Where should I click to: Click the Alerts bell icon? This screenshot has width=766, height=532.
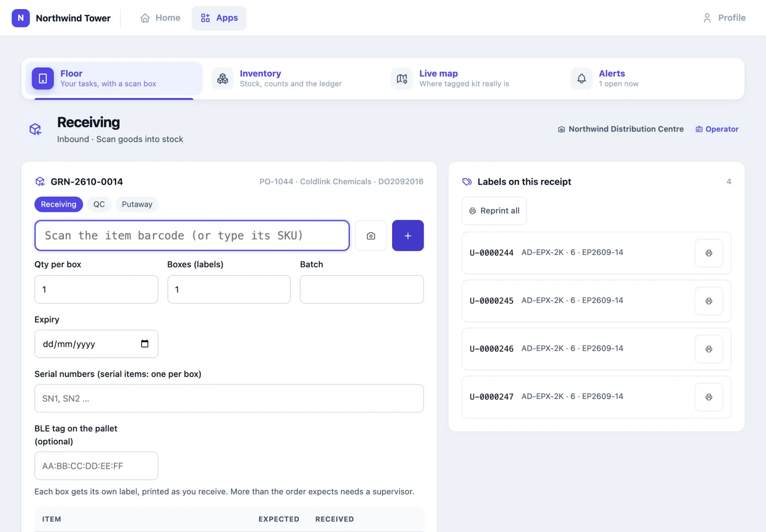click(582, 78)
